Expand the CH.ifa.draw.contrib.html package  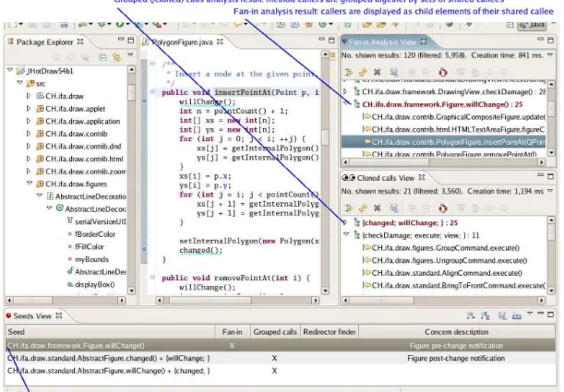(x=29, y=159)
